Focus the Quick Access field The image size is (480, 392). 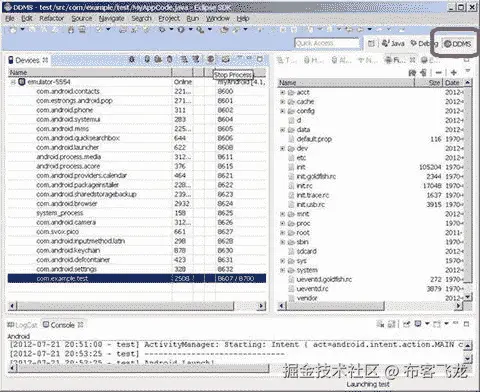(x=327, y=43)
